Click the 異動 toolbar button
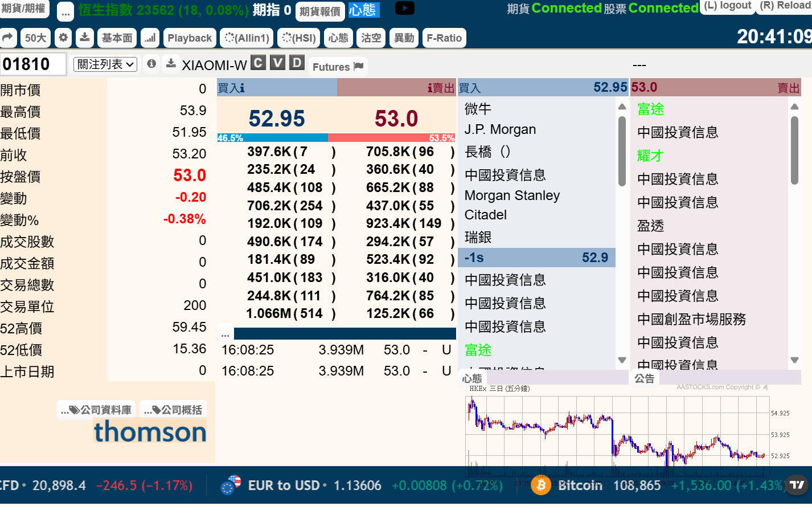This screenshot has height=506, width=812. click(x=404, y=38)
